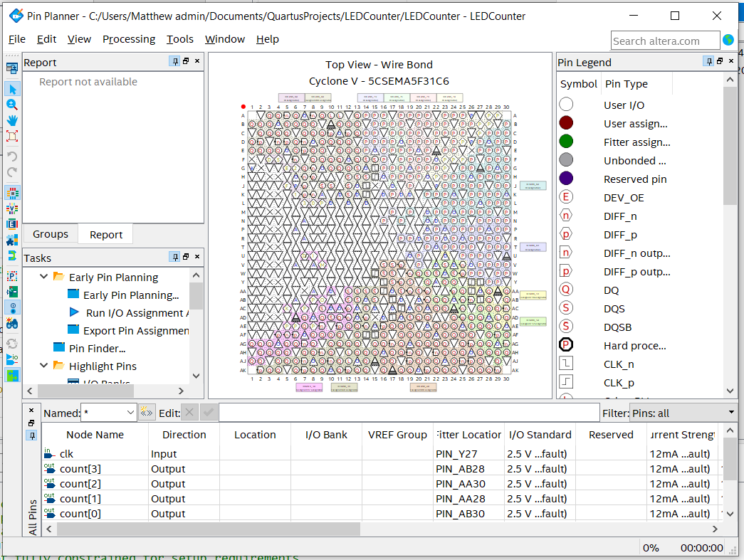Open the Processing menu

[x=129, y=39]
